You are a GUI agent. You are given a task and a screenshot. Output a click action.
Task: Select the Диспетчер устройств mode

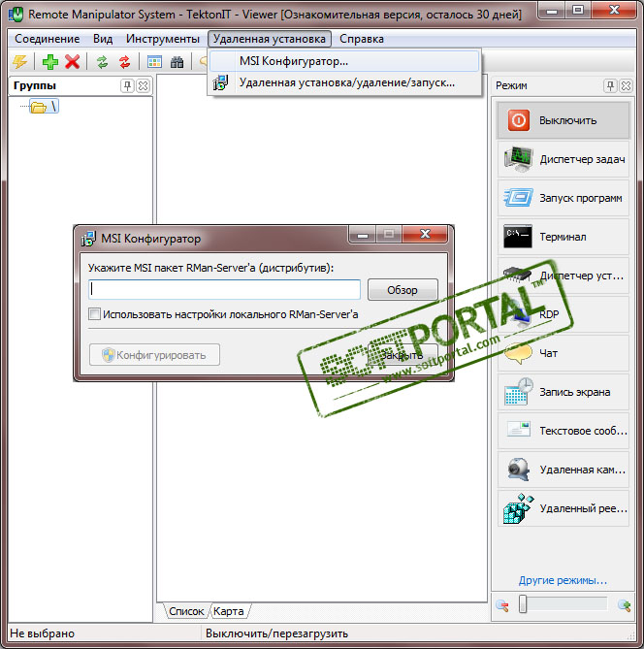tap(563, 276)
